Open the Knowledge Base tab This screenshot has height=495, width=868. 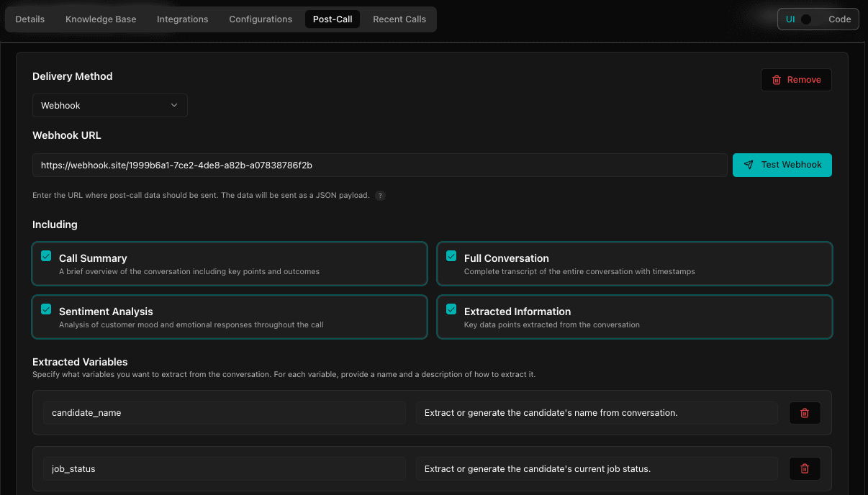coord(101,19)
